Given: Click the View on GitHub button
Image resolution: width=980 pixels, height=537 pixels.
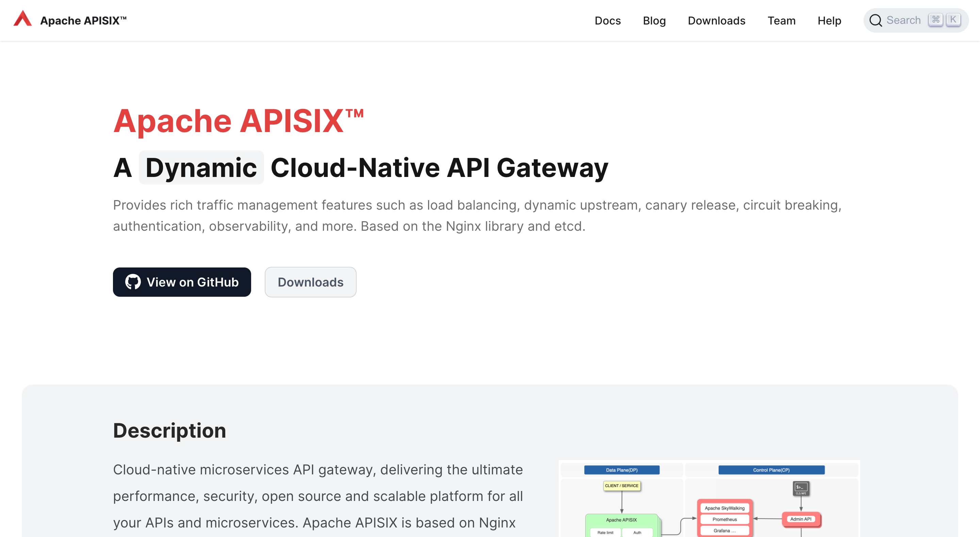Looking at the screenshot, I should [x=182, y=282].
